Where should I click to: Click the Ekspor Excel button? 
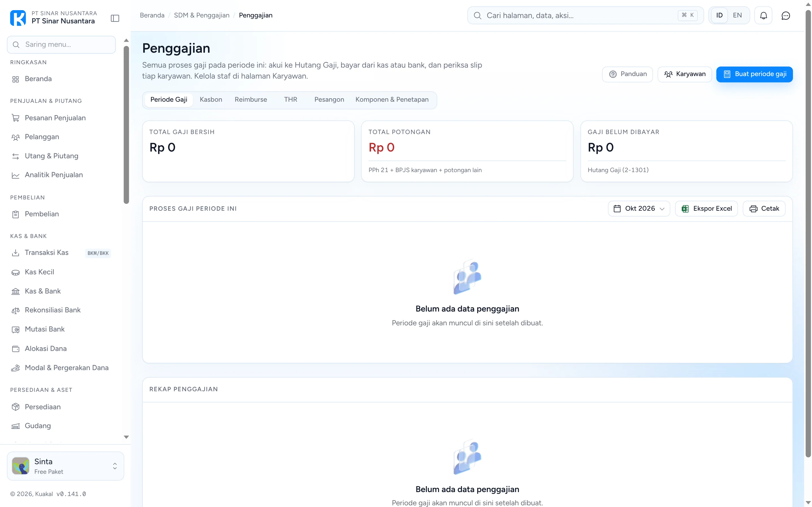pos(706,208)
